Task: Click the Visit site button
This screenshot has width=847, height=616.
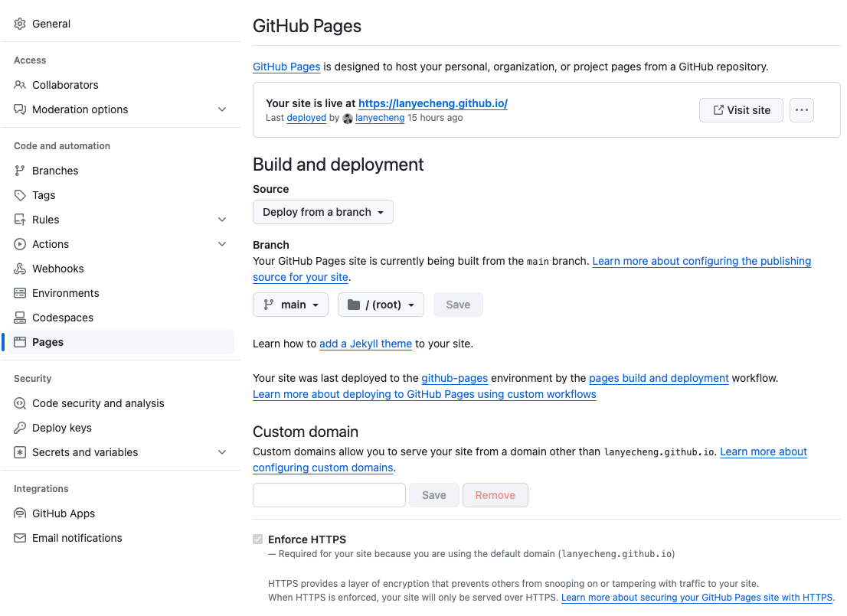Action: click(x=741, y=110)
